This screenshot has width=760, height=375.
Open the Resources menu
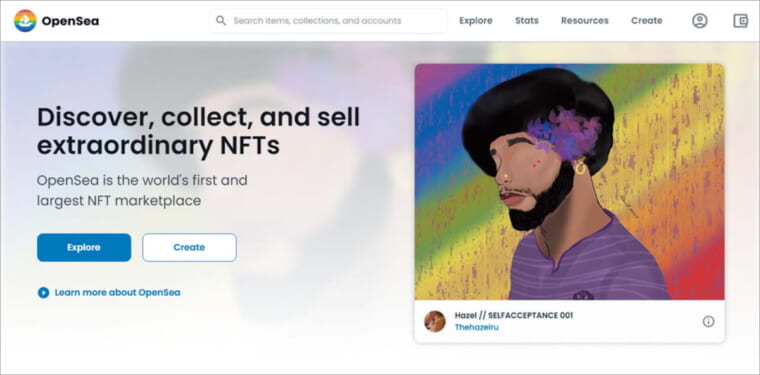click(x=585, y=21)
